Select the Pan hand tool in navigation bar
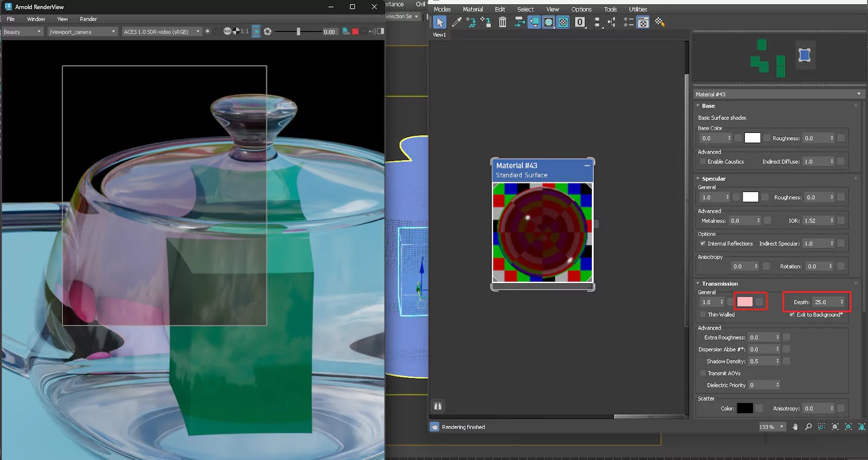The height and width of the screenshot is (460, 868). click(x=795, y=427)
